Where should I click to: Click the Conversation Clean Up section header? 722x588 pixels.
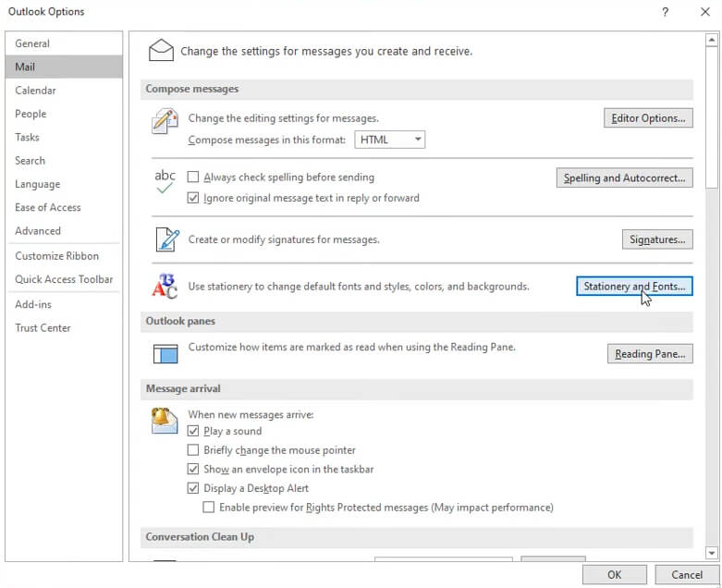(x=416, y=537)
